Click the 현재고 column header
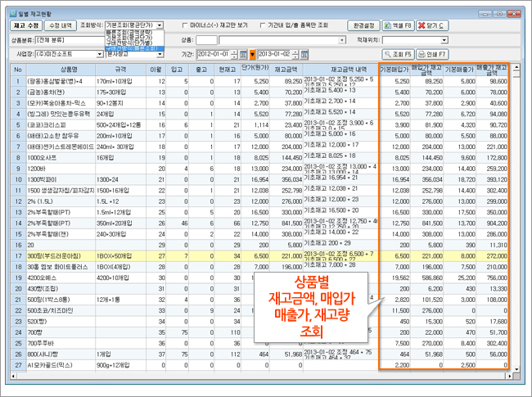 tap(228, 70)
